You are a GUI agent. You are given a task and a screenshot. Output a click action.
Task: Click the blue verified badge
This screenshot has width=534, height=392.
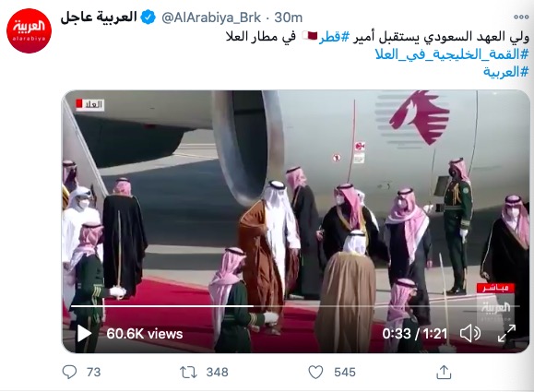click(x=148, y=18)
